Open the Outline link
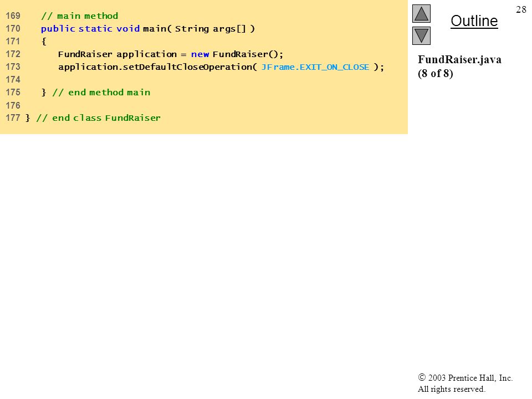This screenshot has height=399, width=532. (474, 21)
